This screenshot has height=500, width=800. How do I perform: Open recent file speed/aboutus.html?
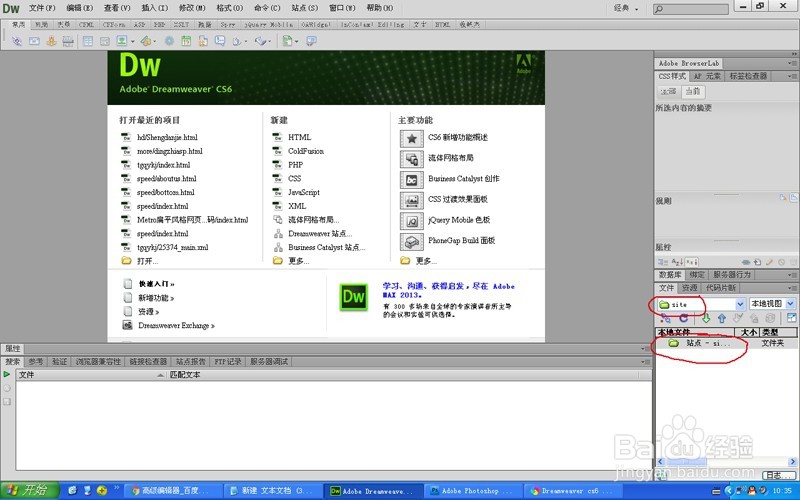[x=166, y=179]
